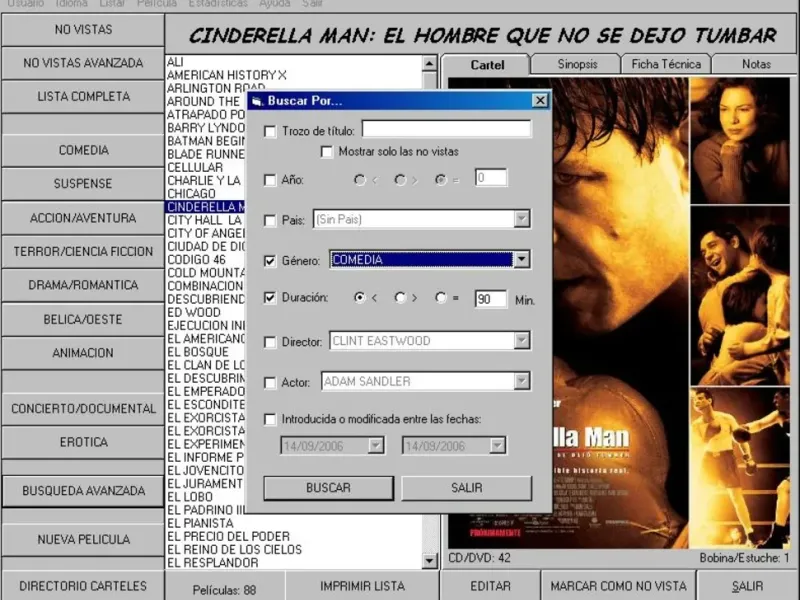Close the Buscar Por dialog
800x600 pixels.
click(x=540, y=101)
